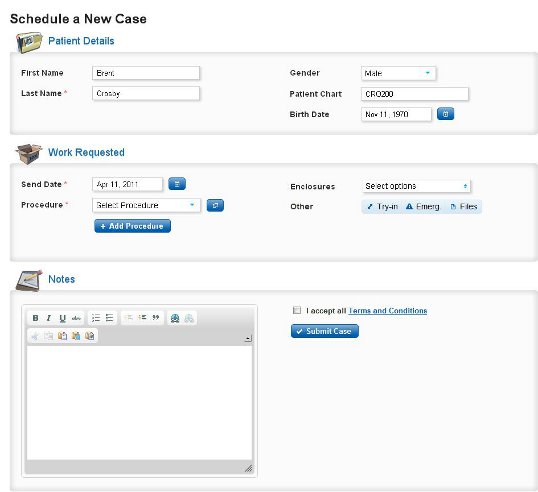538x492 pixels.
Task: Apply italic formatting in notes
Action: tap(49, 318)
